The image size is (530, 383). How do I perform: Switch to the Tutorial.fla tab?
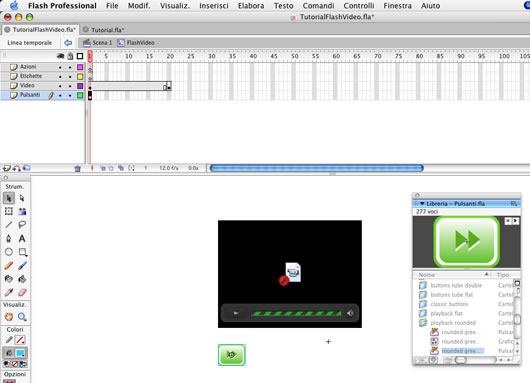tap(107, 30)
